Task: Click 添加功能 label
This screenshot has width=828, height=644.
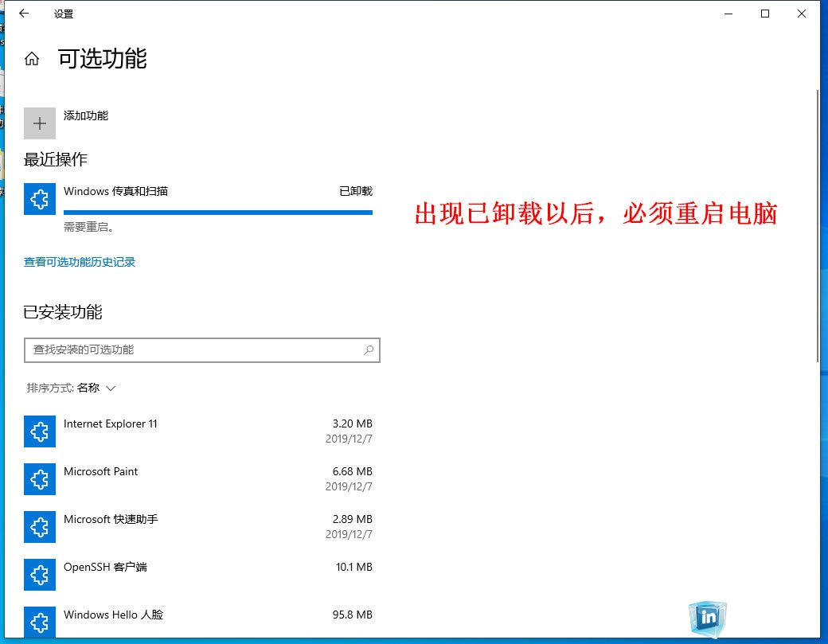Action: click(x=86, y=115)
